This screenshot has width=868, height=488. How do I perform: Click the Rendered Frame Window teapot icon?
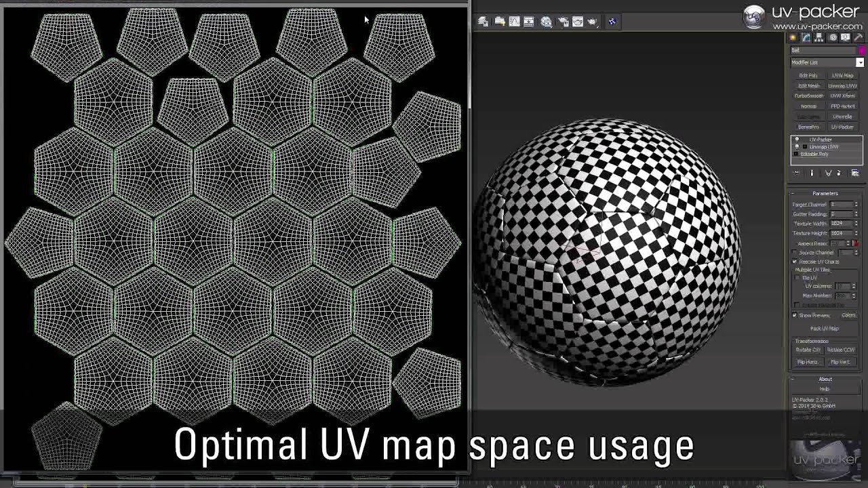coord(578,22)
